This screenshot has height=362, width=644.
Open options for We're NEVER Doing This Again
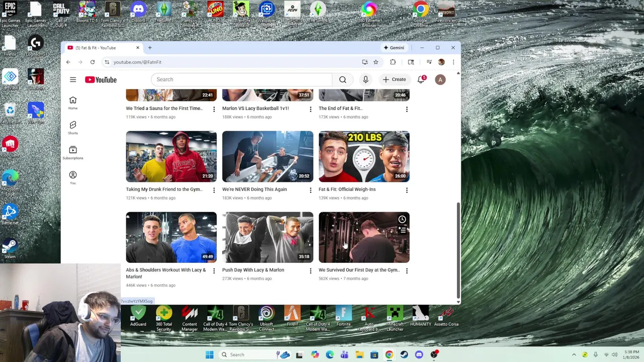tap(310, 190)
